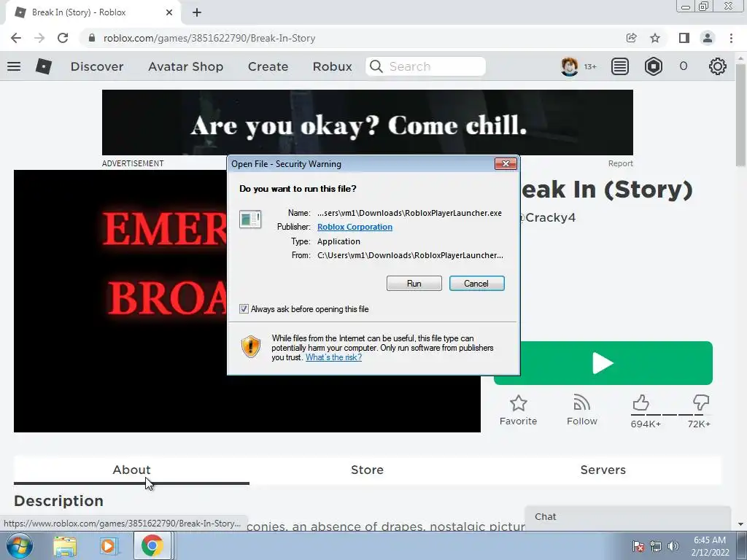
Task: Click the Robux hexagon icon
Action: coord(653,66)
